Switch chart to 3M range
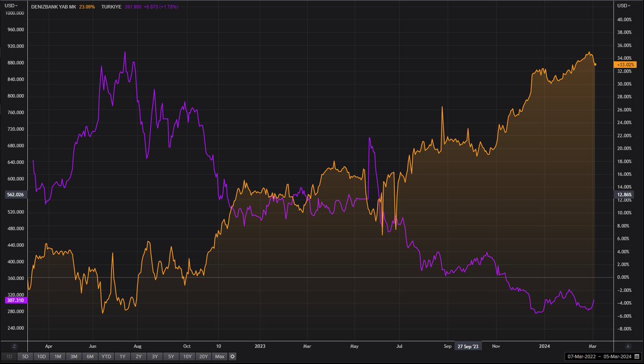 coord(75,356)
